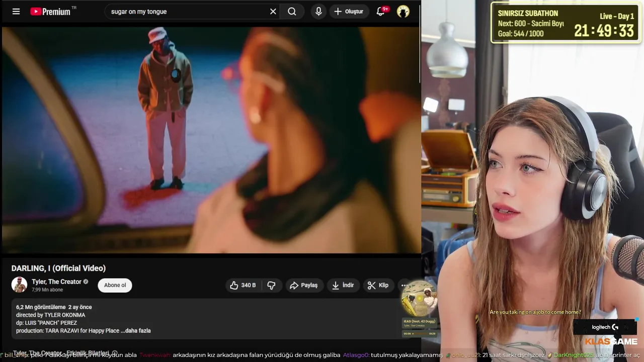Download the video via İndir

pos(343,285)
